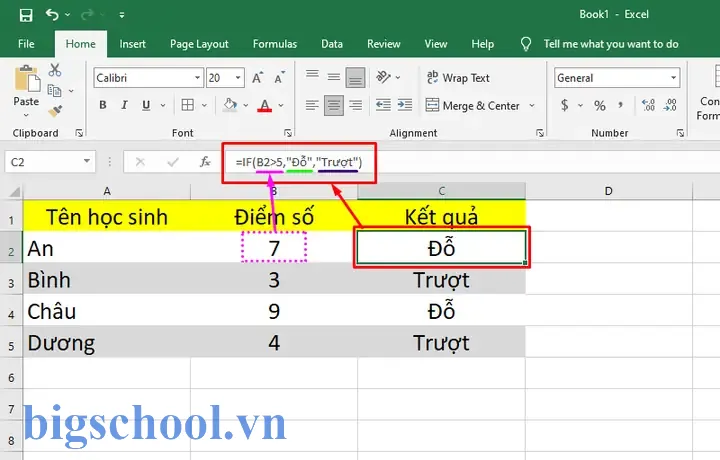Apply the Fill Color bucket
720x460 pixels.
pos(230,105)
